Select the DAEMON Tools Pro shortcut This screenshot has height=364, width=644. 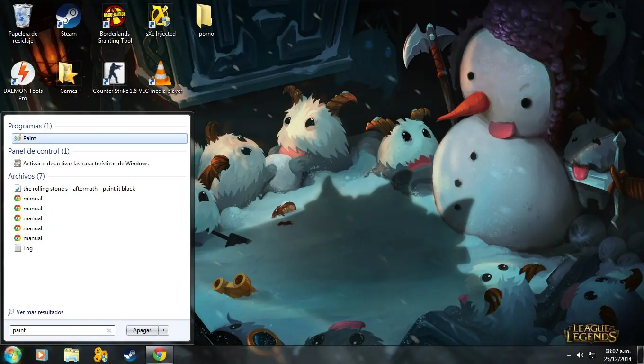pos(23,81)
